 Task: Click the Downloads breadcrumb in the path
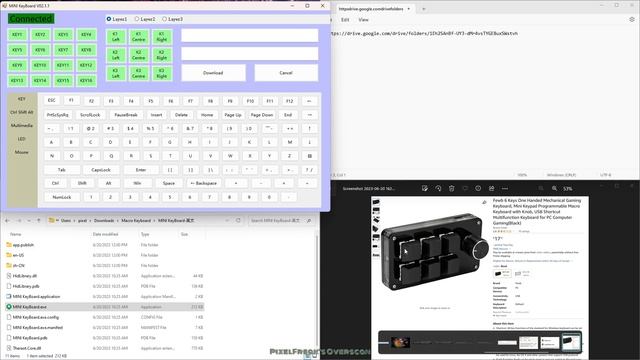click(x=104, y=220)
